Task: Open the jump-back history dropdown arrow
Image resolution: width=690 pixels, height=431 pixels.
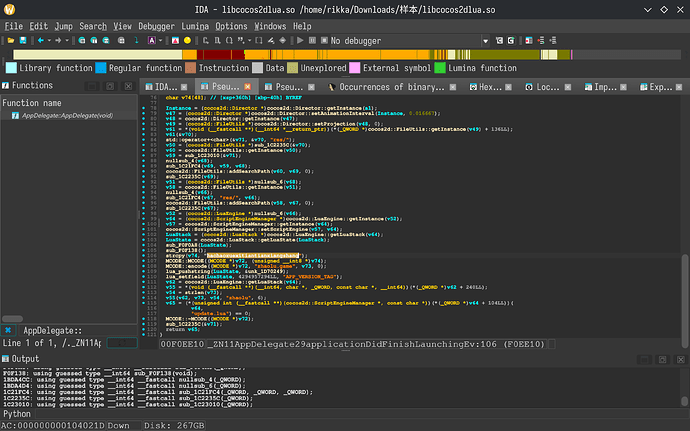Action: (49, 41)
